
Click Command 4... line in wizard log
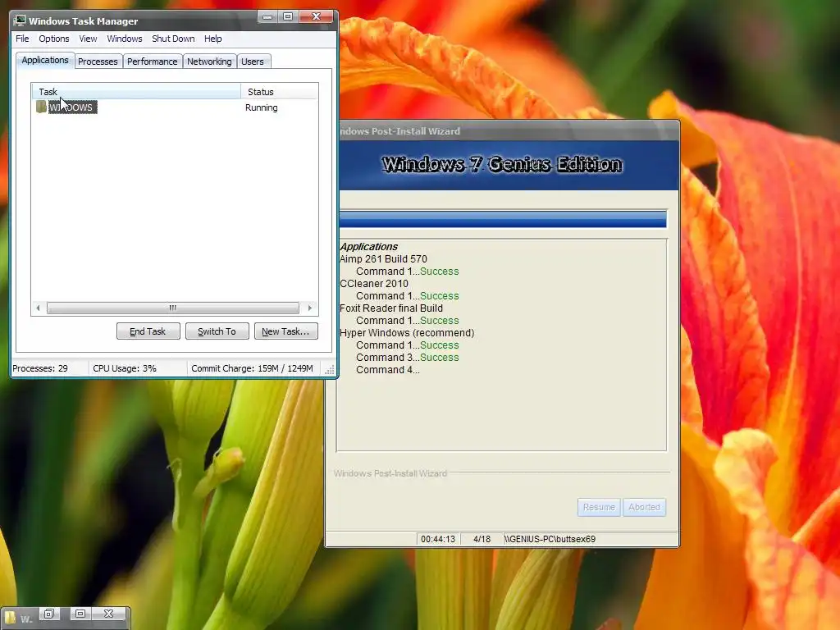click(x=388, y=370)
